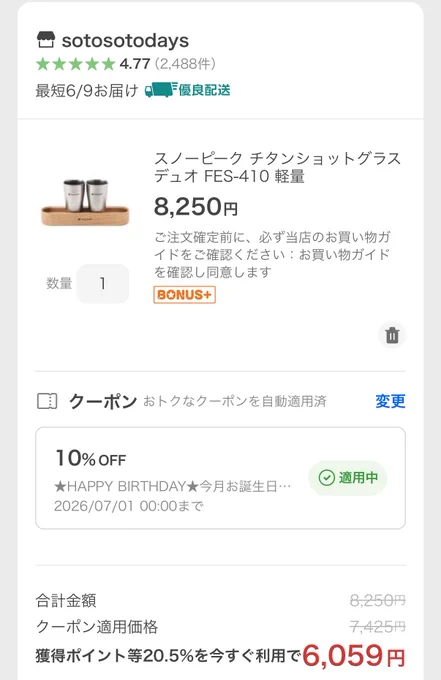Viewport: 441px width, 680px height.
Task: Open the 4.77 rating score
Action: [x=135, y=64]
